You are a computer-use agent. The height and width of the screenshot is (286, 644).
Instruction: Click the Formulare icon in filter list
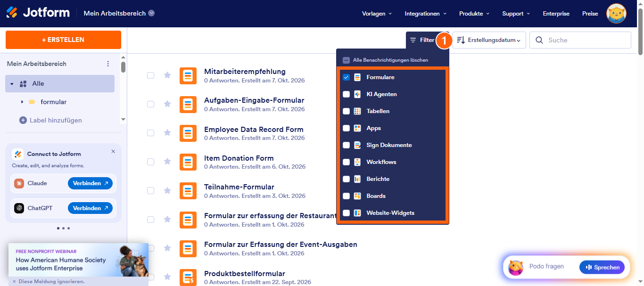[357, 77]
